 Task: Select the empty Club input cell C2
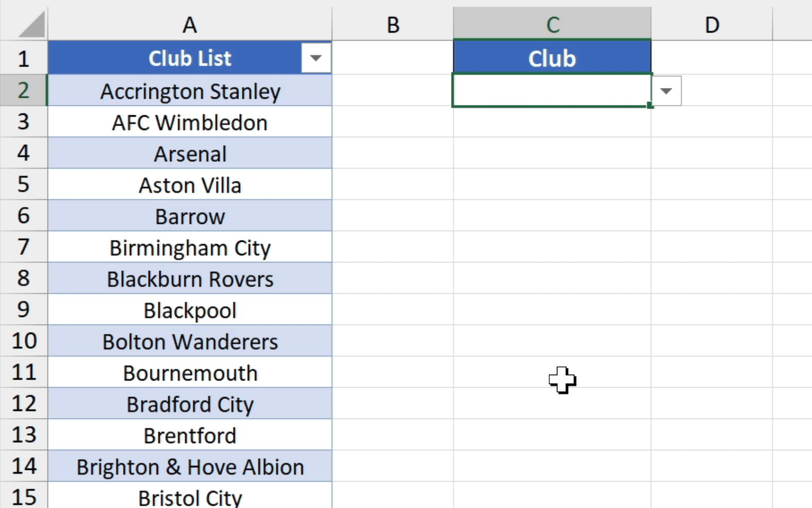pos(552,90)
